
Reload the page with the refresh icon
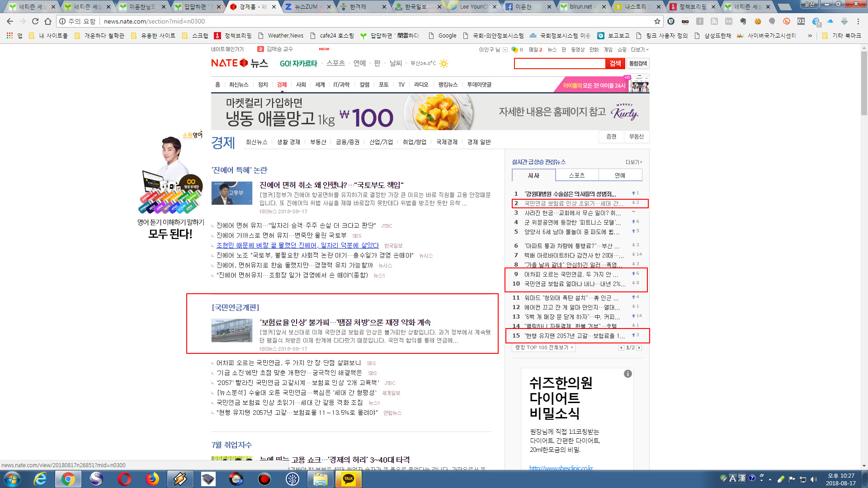coord(35,21)
